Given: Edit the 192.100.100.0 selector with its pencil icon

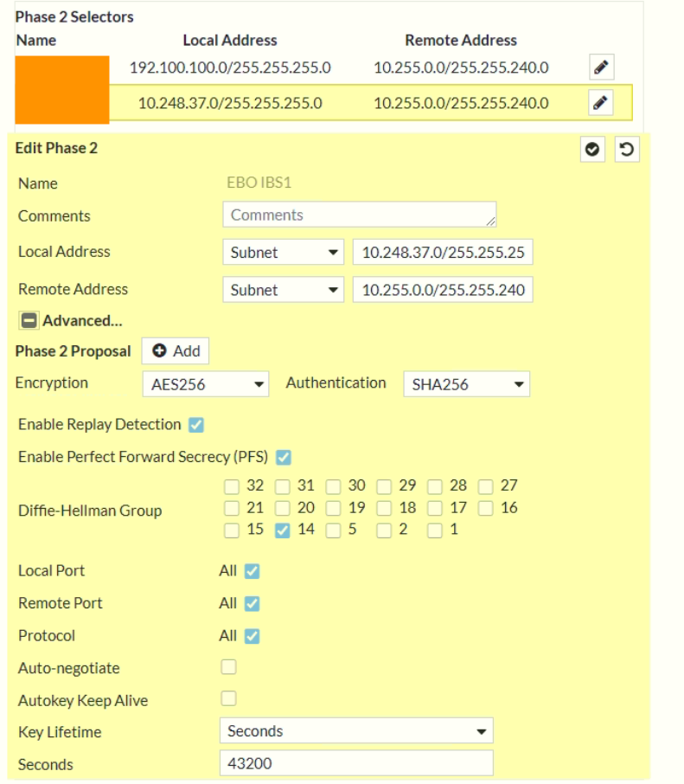Looking at the screenshot, I should click(602, 67).
